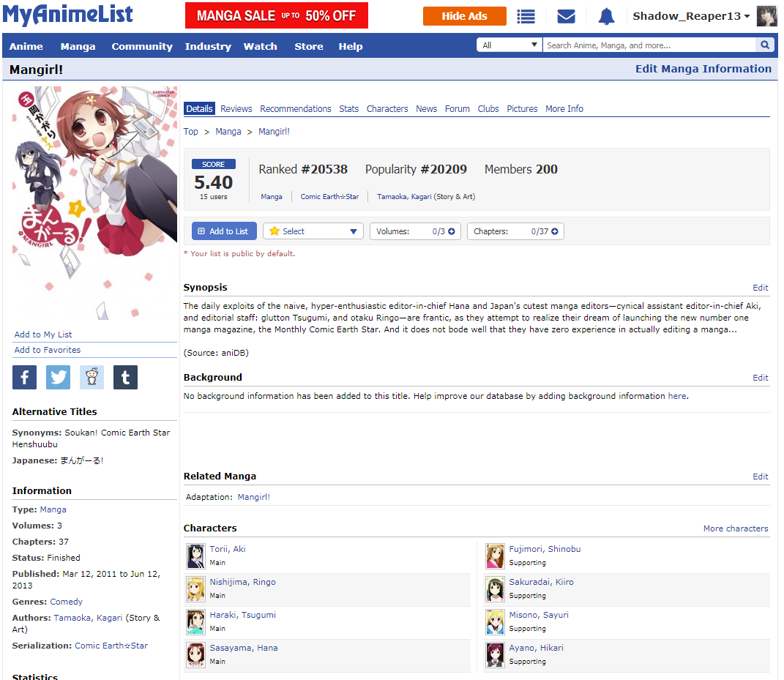Click the Mangirl! cover image
The width and height of the screenshot is (784, 680).
(94, 203)
